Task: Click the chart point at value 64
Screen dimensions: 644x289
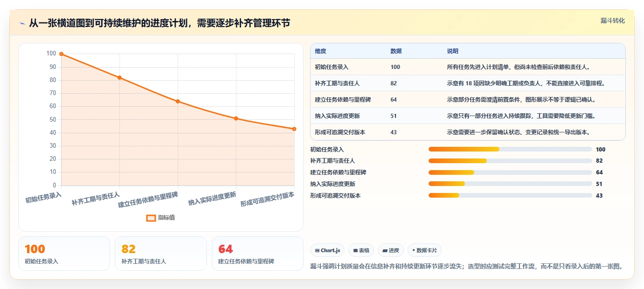Action: coord(178,101)
